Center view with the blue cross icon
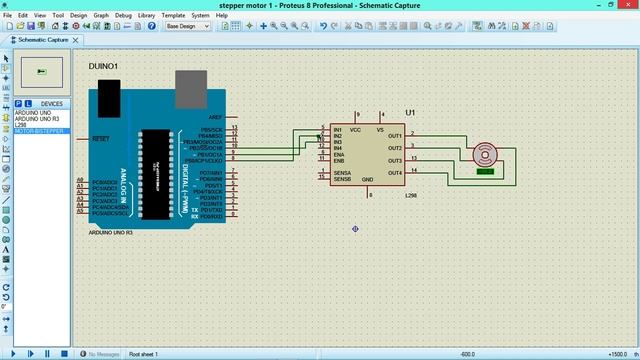This screenshot has width=640, height=360. point(263,26)
